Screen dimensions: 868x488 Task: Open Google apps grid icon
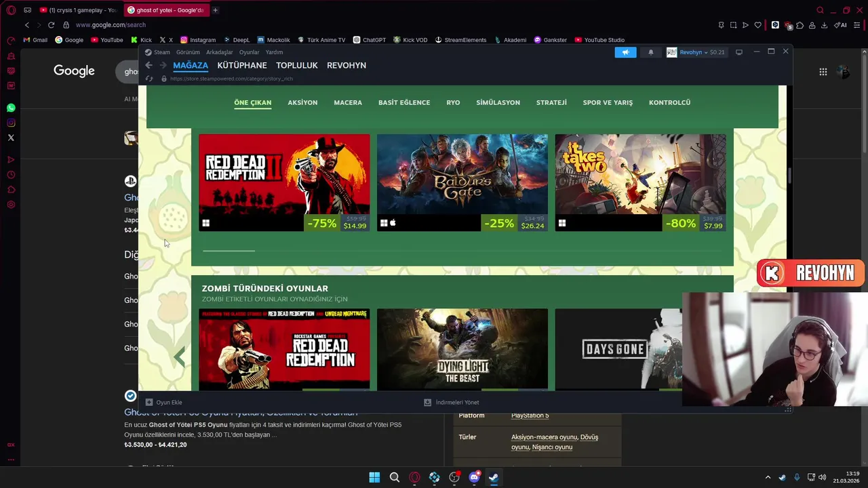tap(823, 71)
